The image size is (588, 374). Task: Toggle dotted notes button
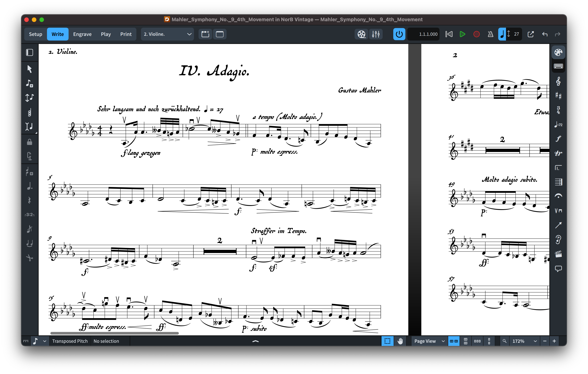coord(30,186)
